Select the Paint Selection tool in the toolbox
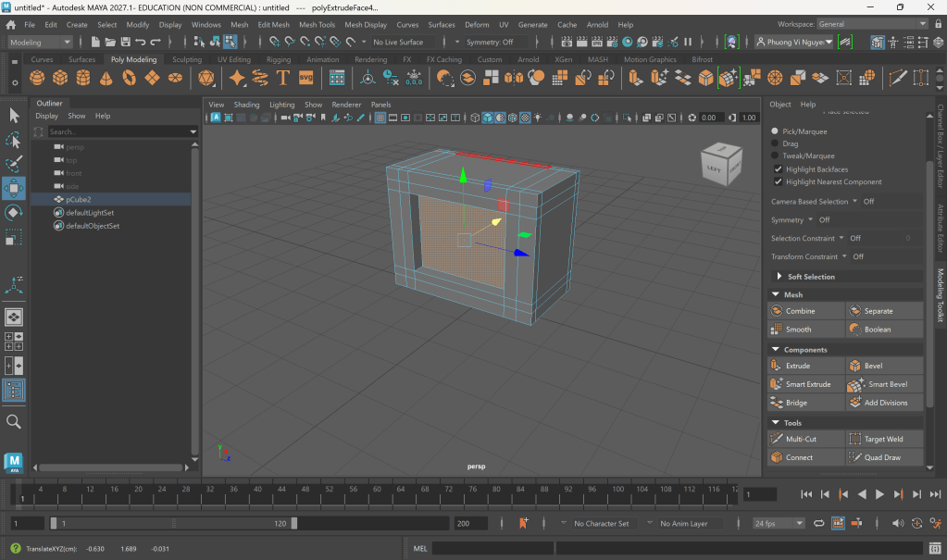The width and height of the screenshot is (947, 560). pos(13,164)
